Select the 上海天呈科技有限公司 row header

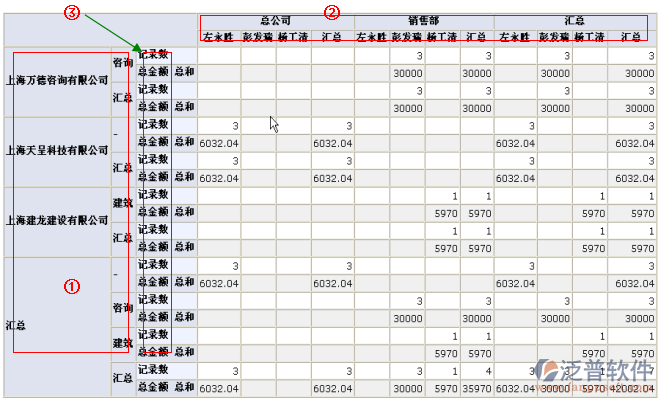click(x=57, y=150)
